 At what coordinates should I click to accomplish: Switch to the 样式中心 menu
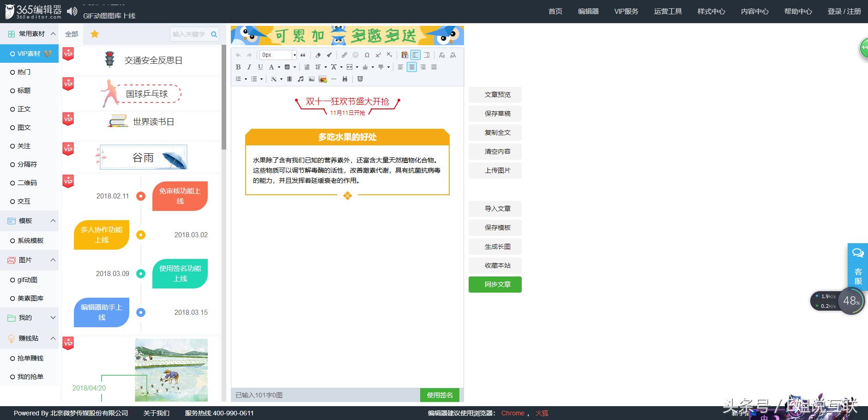(x=711, y=11)
